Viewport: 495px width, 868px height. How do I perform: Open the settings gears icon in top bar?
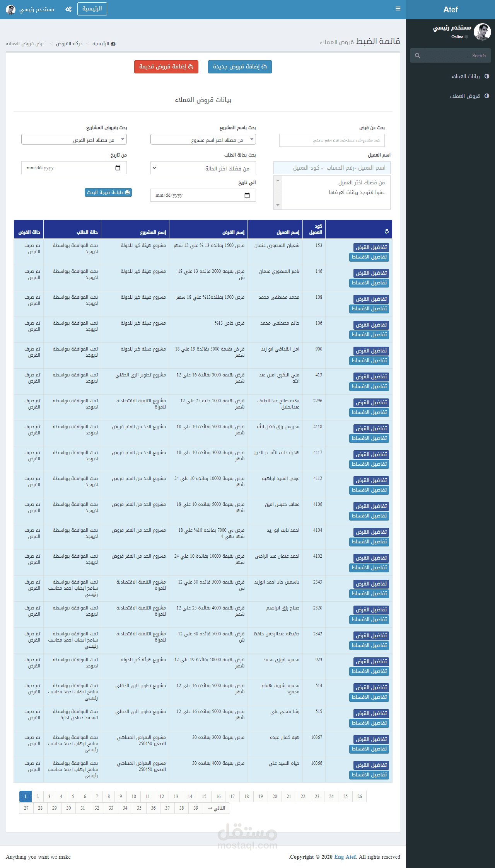coord(68,9)
